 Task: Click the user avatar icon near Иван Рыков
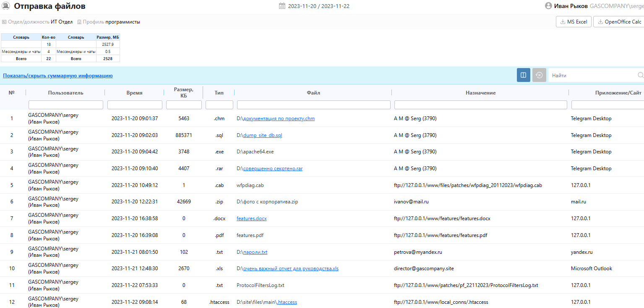(x=548, y=6)
